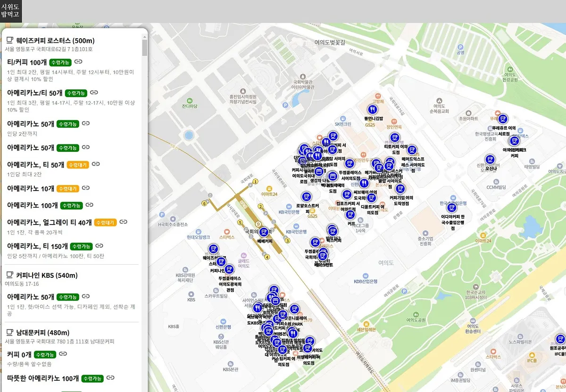This screenshot has height=392, width=566.
Task: Select the 디폴트커피 여의도점 marker
Action: pyautogui.click(x=372, y=198)
